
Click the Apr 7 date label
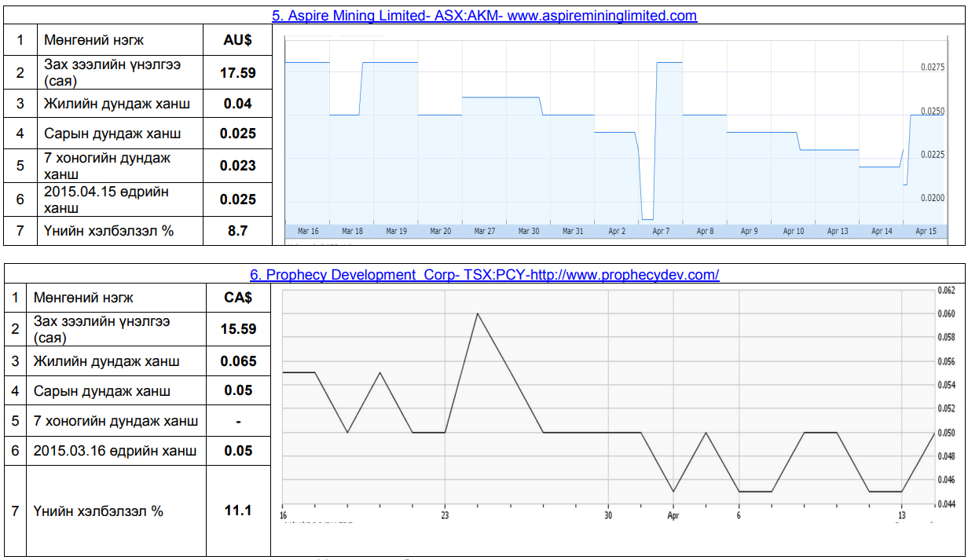[x=661, y=232]
